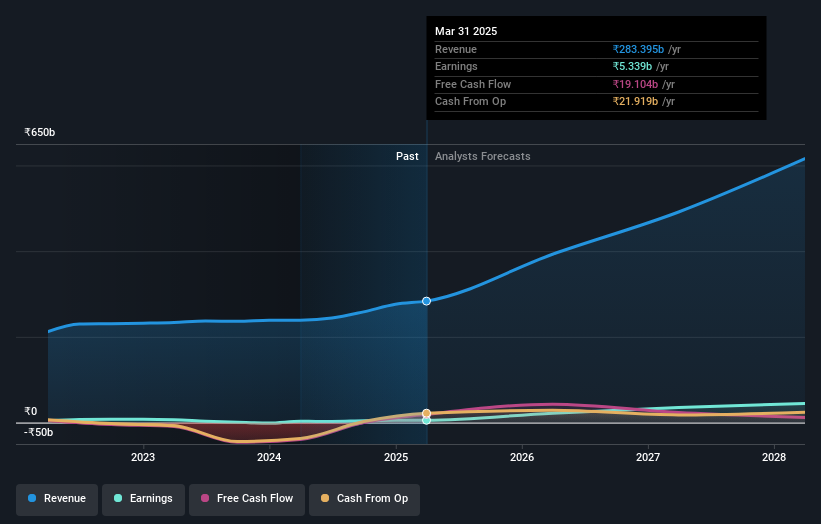The width and height of the screenshot is (821, 524).
Task: Click the 2024 x-axis label
Action: (269, 458)
